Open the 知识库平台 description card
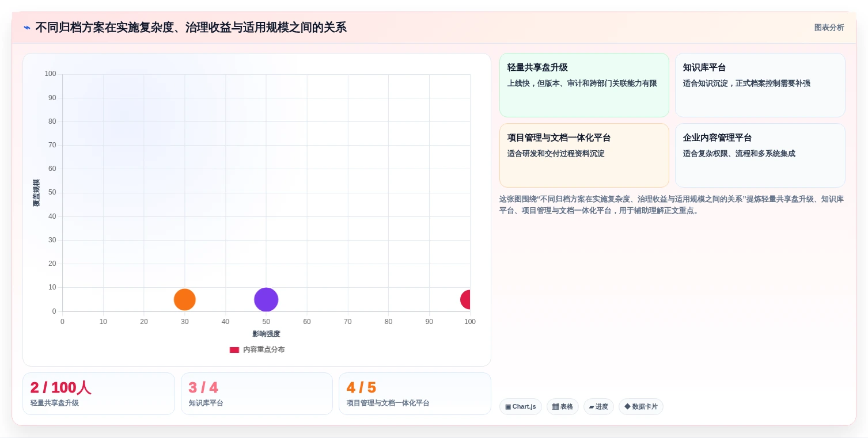Viewport: 868px width, 438px height. pos(760,85)
